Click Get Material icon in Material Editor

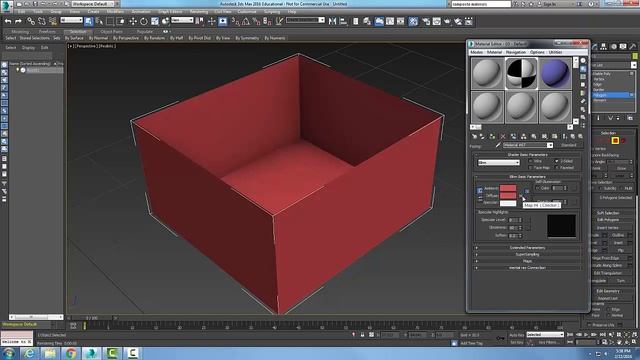[474, 136]
